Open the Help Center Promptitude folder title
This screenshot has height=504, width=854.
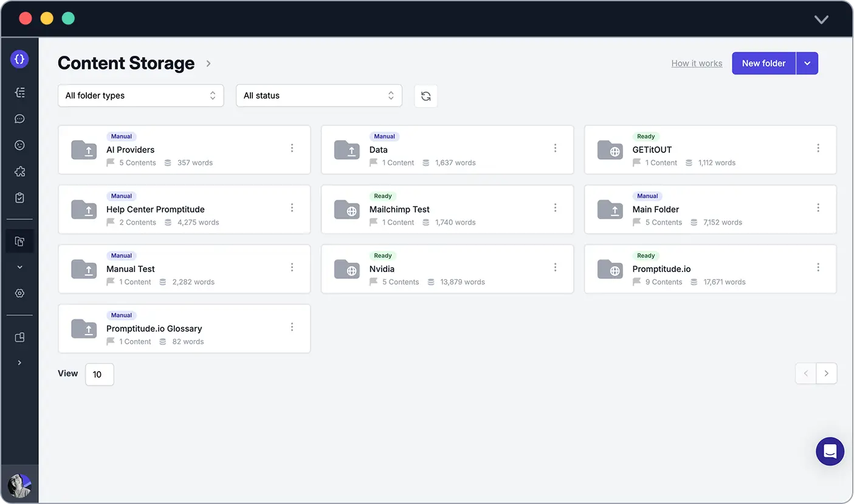(156, 209)
